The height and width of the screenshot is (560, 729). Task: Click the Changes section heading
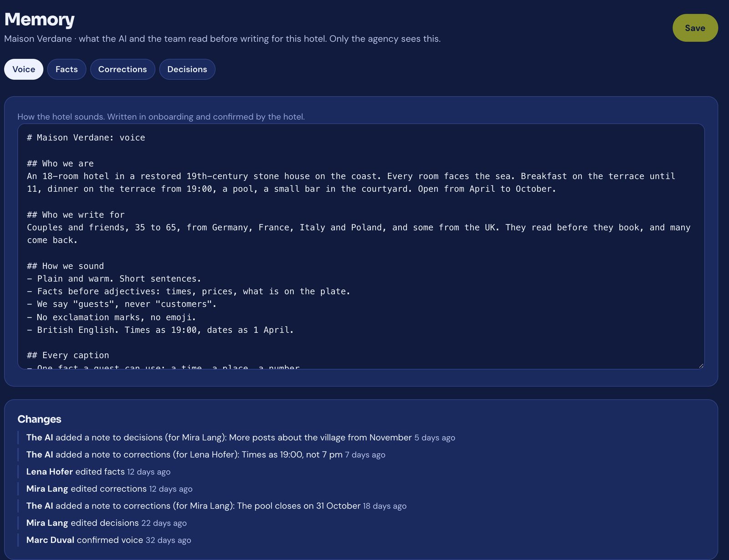[39, 419]
